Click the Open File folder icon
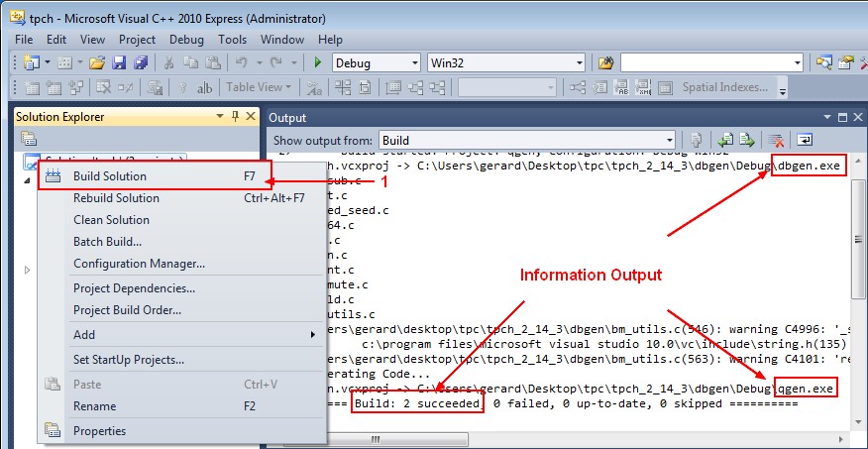The image size is (868, 449). (97, 62)
